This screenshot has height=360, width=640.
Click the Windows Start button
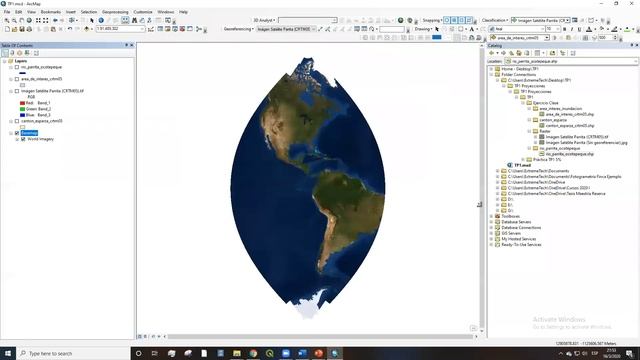pyautogui.click(x=8, y=353)
